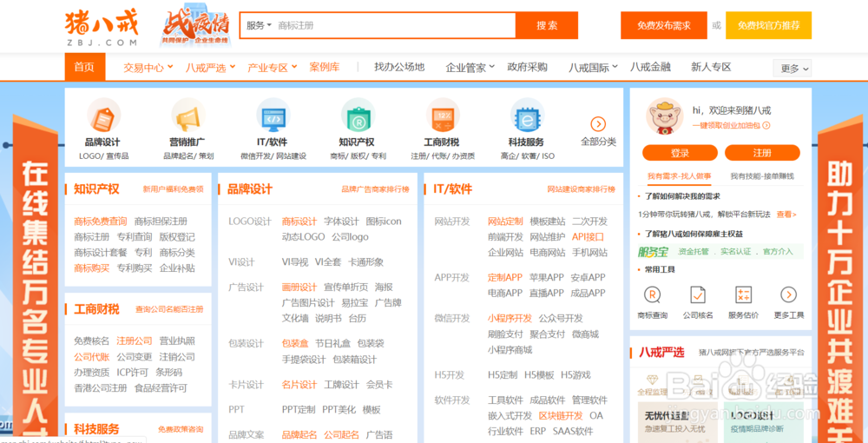This screenshot has width=868, height=443.
Task: Open the 公司代账 link
Action: point(92,357)
